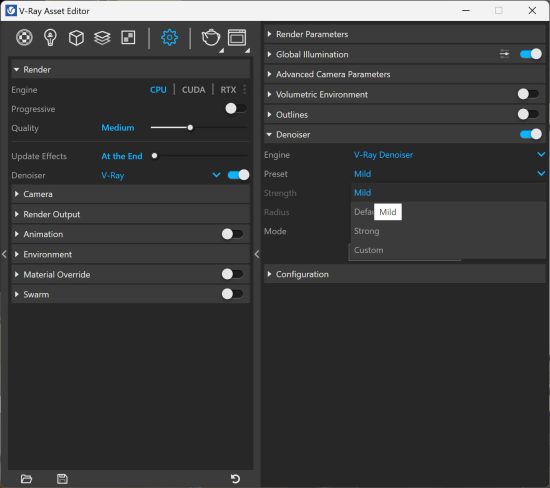Turn off Global Illumination toggle
Screen dimensions: 550x488
[x=531, y=54]
